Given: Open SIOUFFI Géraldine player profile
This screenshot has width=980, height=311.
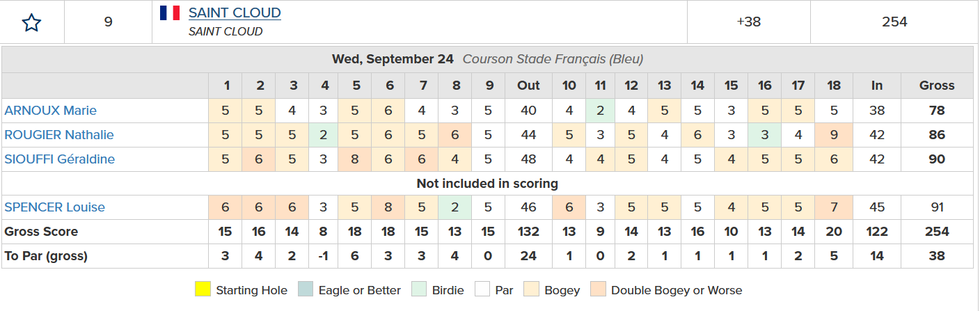Looking at the screenshot, I should tap(60, 159).
